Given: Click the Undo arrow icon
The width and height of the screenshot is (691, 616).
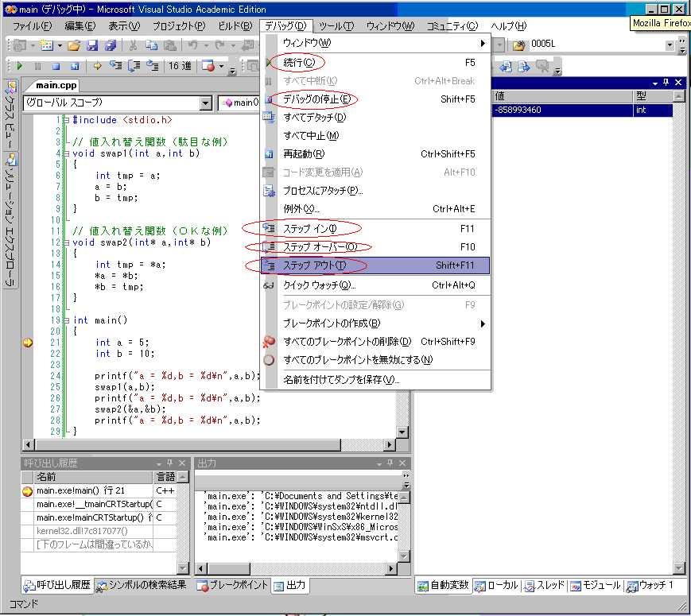Looking at the screenshot, I should [192, 45].
